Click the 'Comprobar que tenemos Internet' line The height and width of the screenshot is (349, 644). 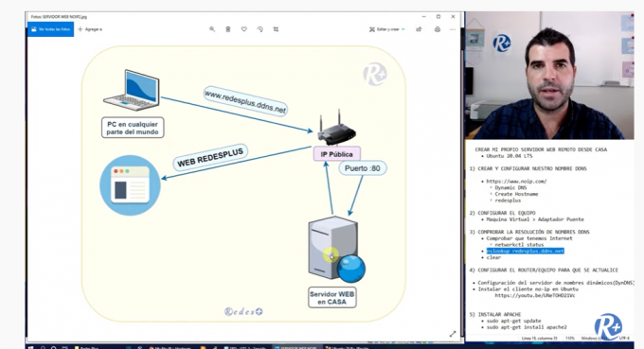click(x=529, y=238)
